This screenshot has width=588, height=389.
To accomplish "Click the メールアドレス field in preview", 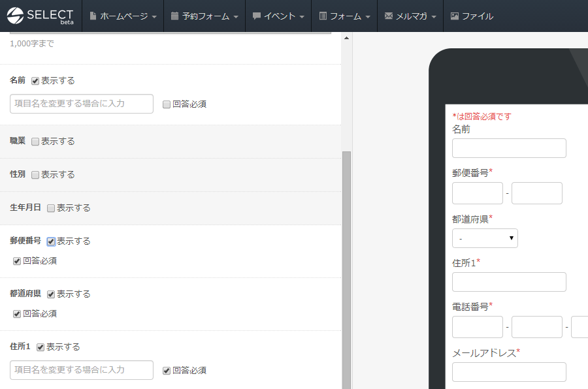I will point(509,372).
